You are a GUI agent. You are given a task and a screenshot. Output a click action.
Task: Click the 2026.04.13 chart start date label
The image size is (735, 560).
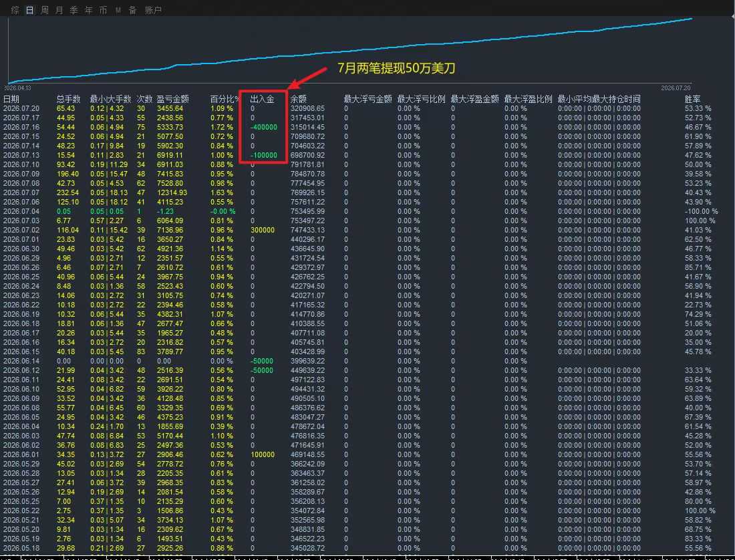coord(18,88)
